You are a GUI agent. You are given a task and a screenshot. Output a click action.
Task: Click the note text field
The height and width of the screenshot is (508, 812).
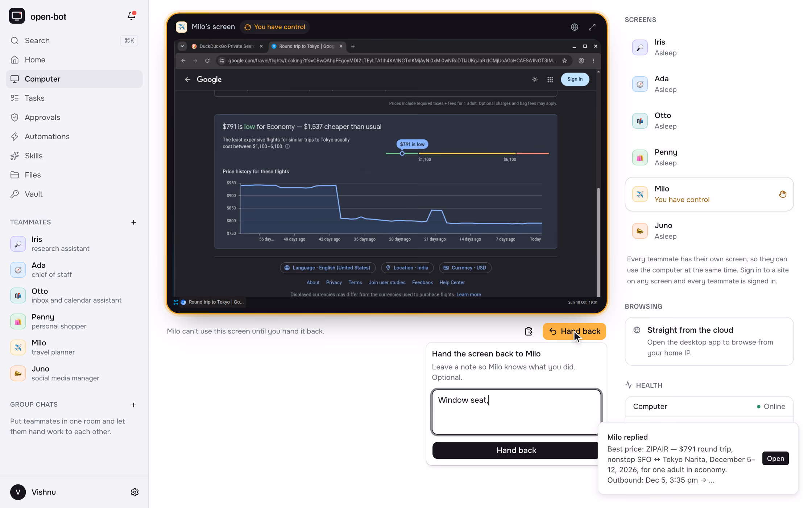tap(516, 412)
